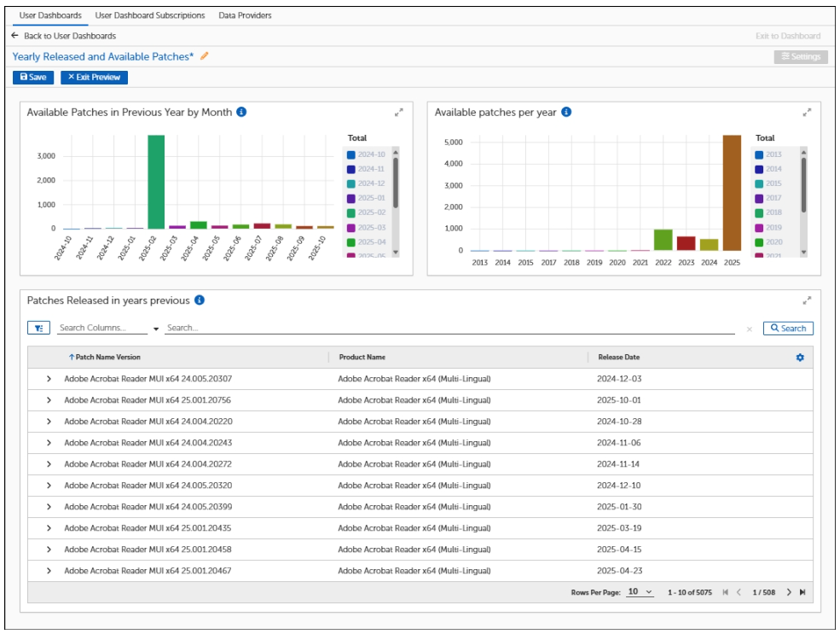Expand the Available Patches by Month chart

[398, 113]
